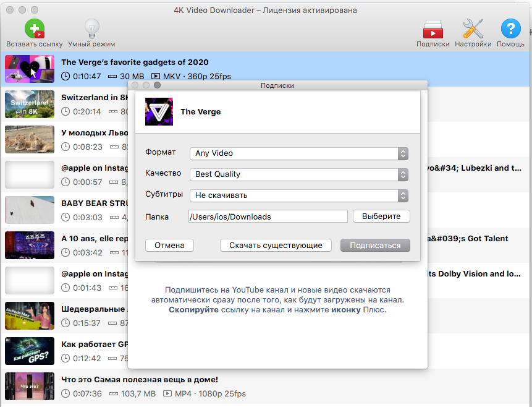Select blank thumbnail of @apple 0:00:57 video
532x407 pixels.
coord(30,174)
